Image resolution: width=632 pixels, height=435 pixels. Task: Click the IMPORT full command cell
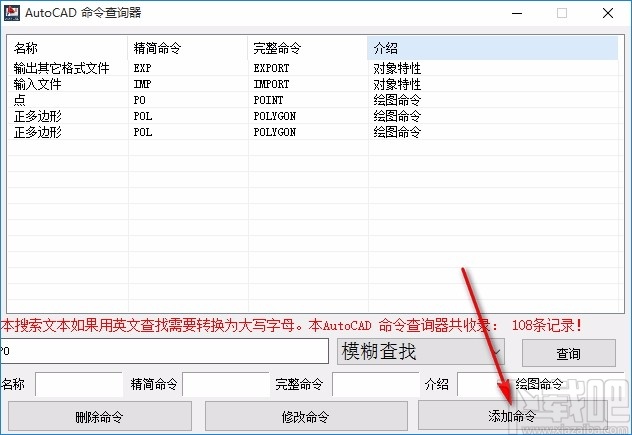click(x=271, y=84)
